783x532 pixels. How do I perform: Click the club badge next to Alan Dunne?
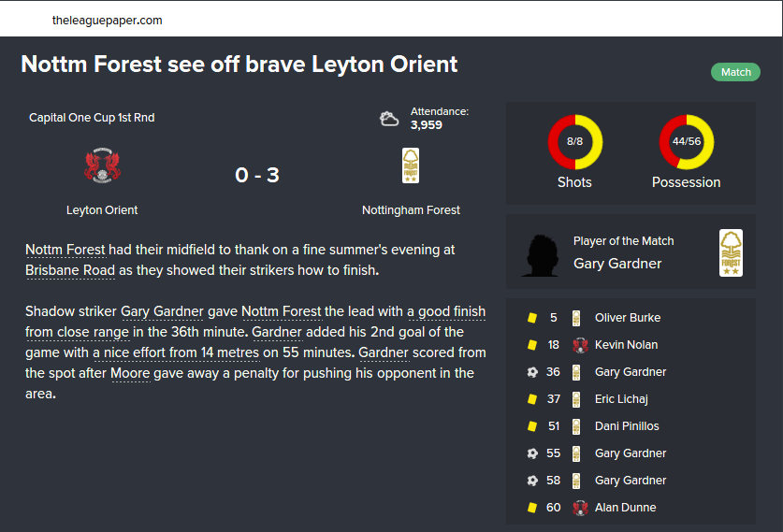tap(579, 508)
